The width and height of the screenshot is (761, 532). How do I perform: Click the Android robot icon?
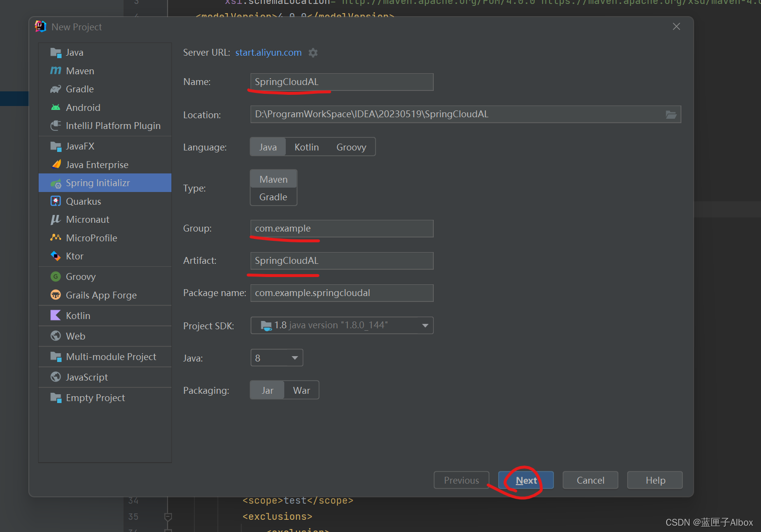coord(56,107)
